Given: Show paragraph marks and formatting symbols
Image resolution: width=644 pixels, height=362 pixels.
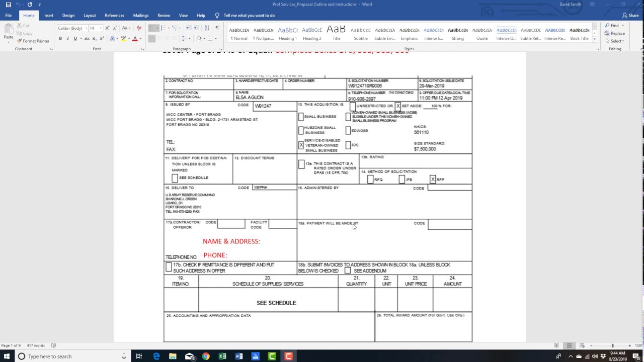Looking at the screenshot, I should coord(217,28).
